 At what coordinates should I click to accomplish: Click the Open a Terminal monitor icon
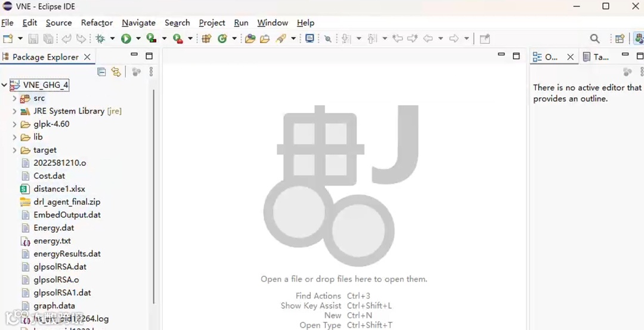click(309, 39)
